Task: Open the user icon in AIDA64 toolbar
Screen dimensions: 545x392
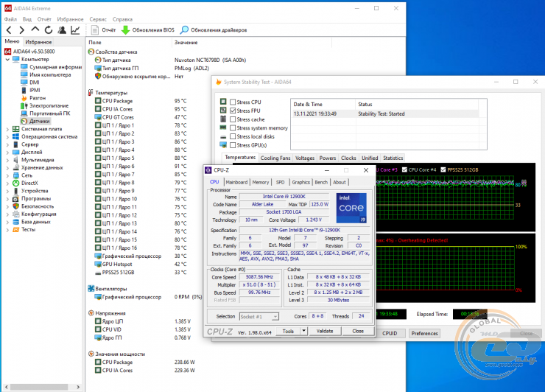Action: tap(62, 30)
